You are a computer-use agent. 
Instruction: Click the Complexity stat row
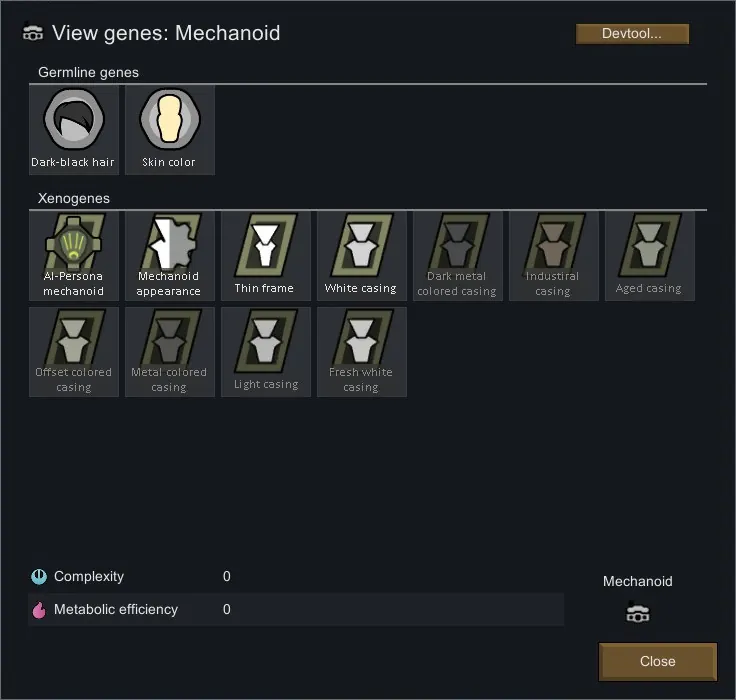[296, 576]
